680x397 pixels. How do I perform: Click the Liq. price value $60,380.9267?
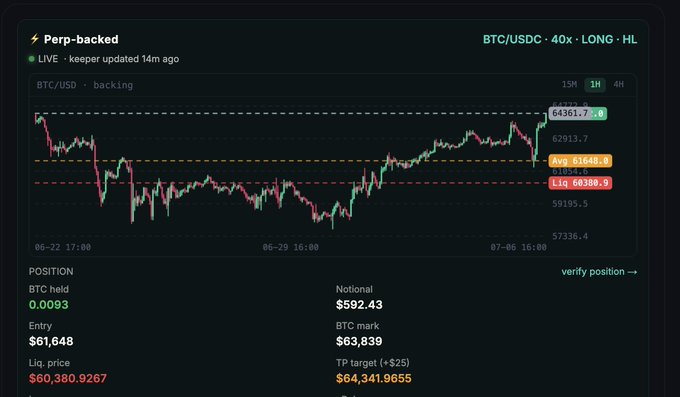pyautogui.click(x=68, y=378)
